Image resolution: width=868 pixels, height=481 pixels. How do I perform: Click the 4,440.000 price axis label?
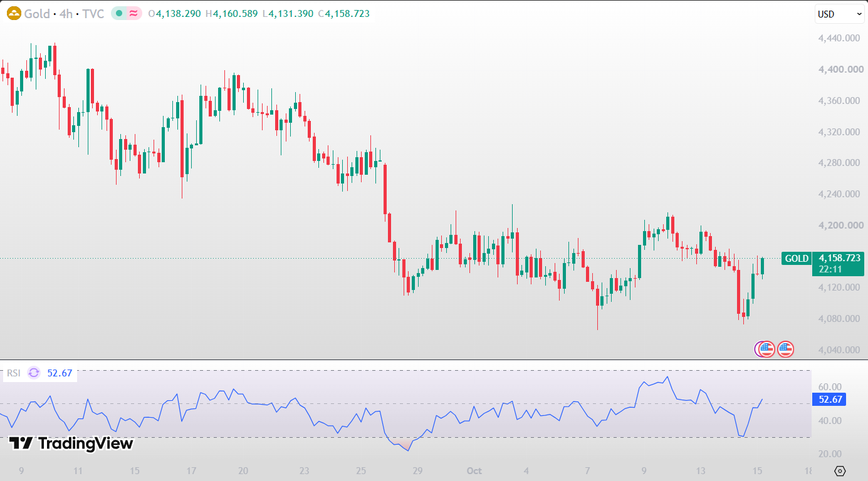tap(839, 38)
